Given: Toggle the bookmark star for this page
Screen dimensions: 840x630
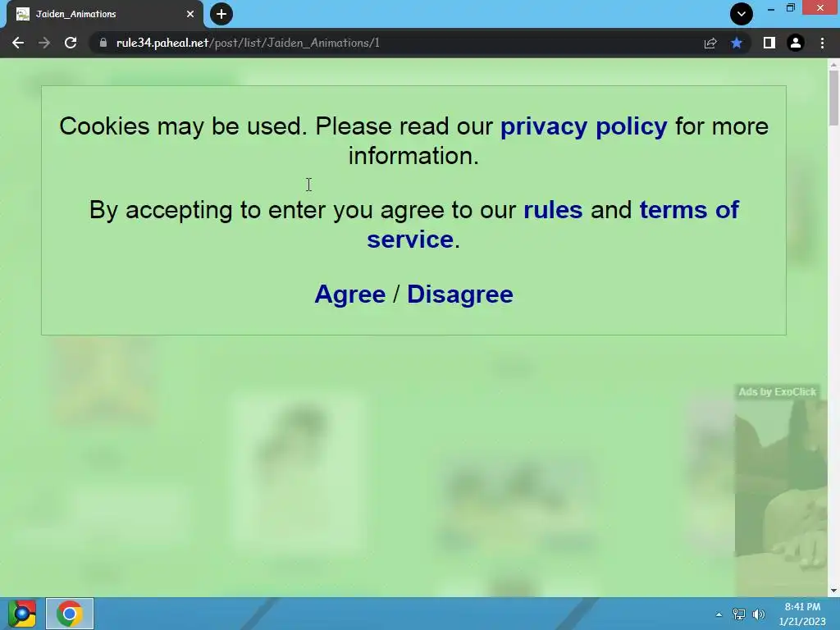Looking at the screenshot, I should tap(737, 43).
